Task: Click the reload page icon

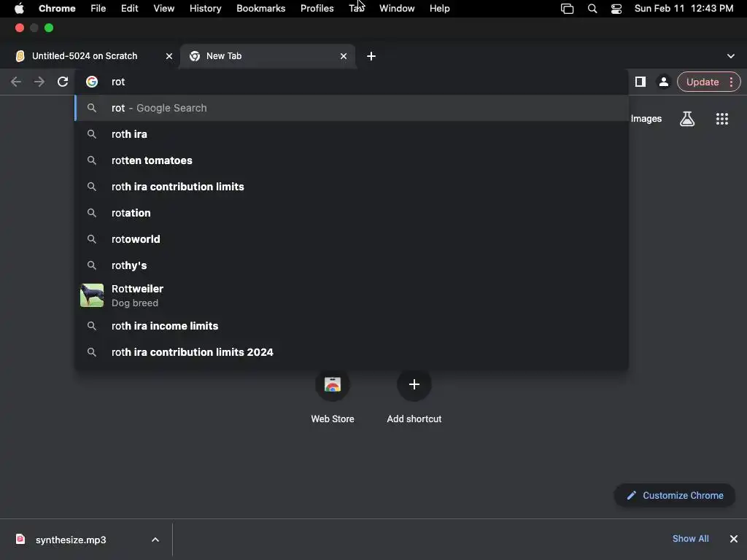Action: (x=63, y=82)
